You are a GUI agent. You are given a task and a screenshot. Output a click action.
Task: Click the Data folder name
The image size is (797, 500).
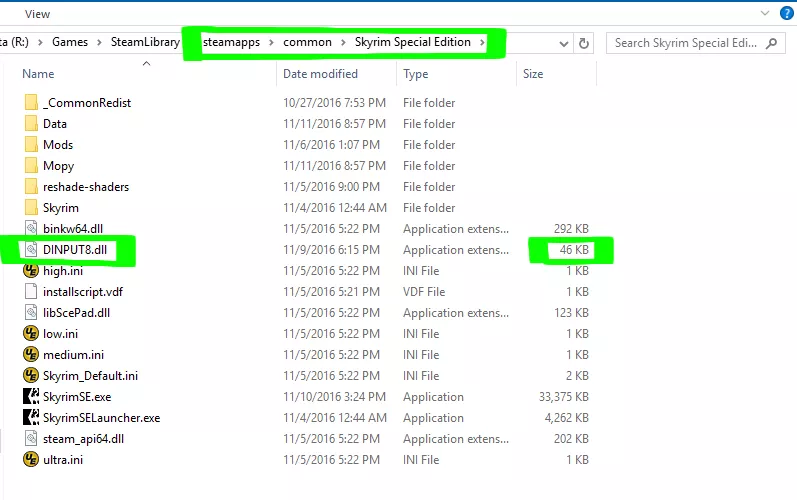pyautogui.click(x=55, y=124)
